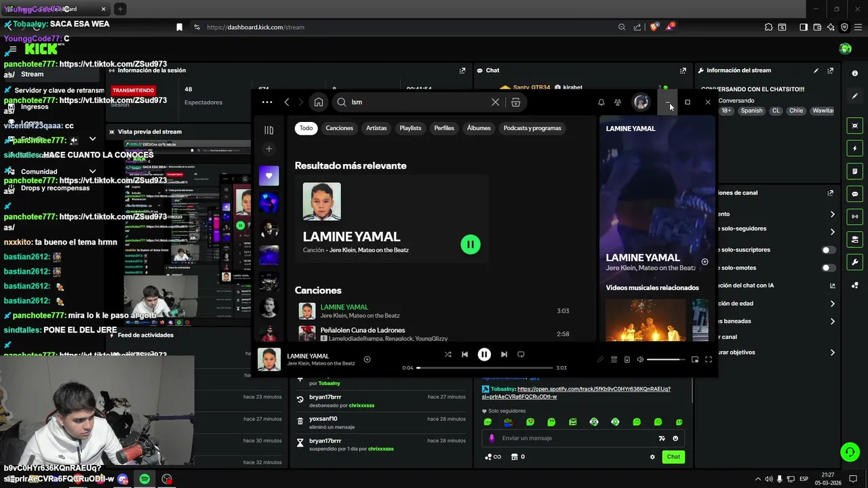The height and width of the screenshot is (488, 868).
Task: Open the Spotify miniplayer
Action: click(x=695, y=359)
